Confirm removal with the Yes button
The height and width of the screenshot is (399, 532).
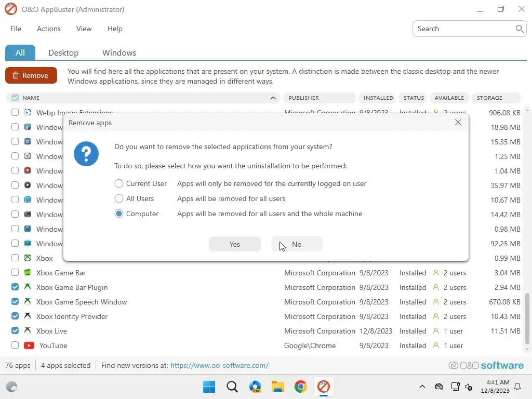[235, 244]
